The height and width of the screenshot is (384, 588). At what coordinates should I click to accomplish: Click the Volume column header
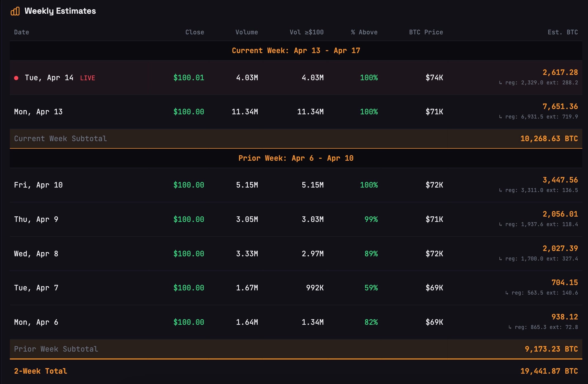[x=246, y=32]
